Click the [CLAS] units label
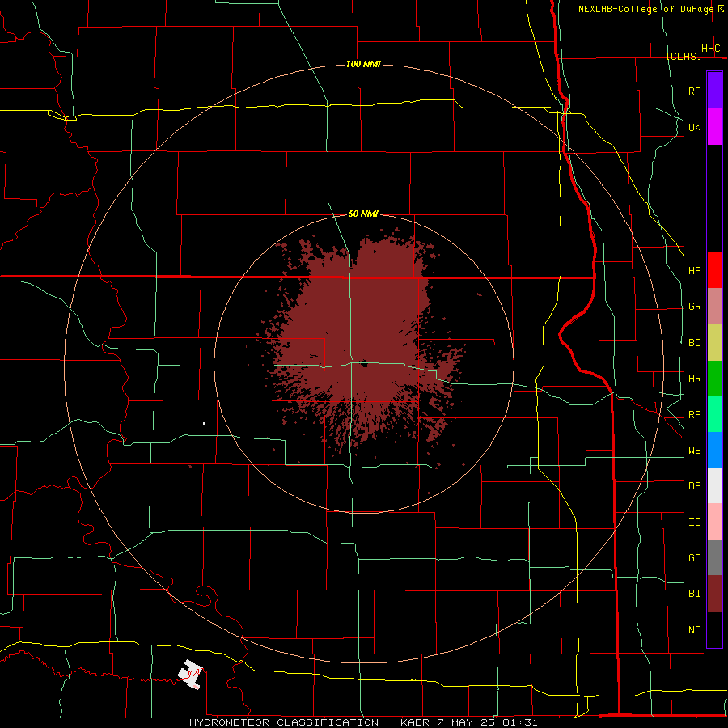728x728 pixels. (684, 56)
